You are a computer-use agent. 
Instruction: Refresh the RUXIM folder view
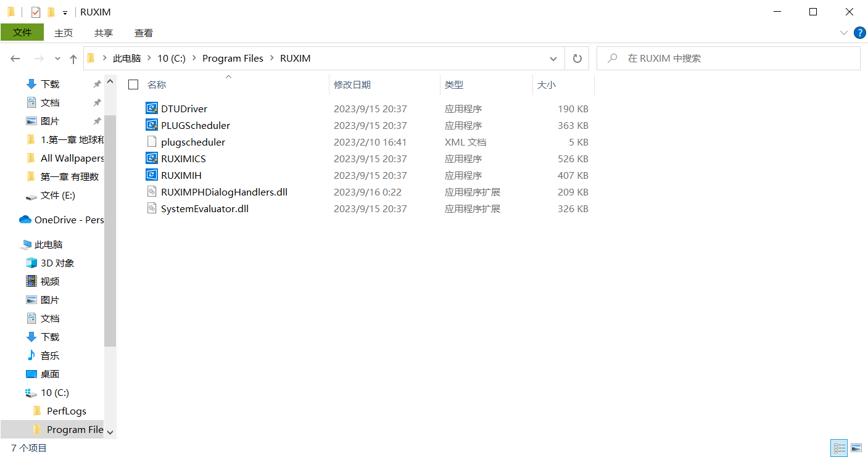click(x=577, y=59)
